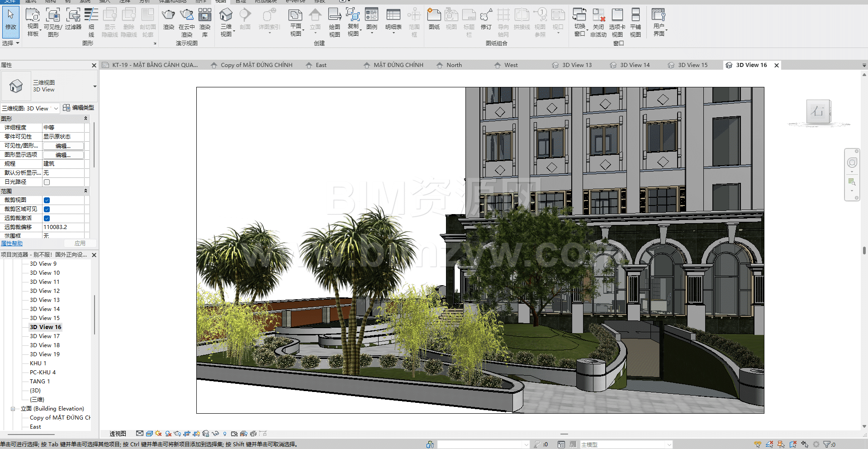868x449 pixels.
Task: Select {3D} view in project browser
Action: [x=35, y=391]
